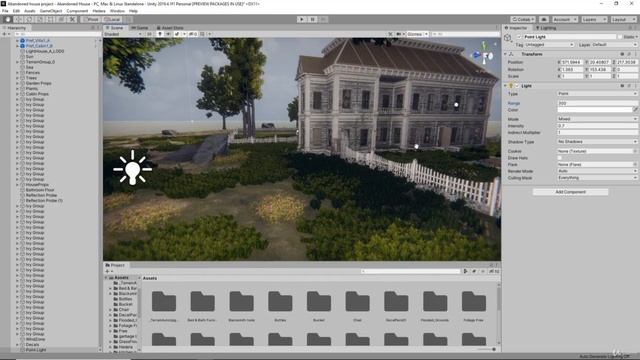The width and height of the screenshot is (640, 360).
Task: Click the Play button
Action: coord(302,19)
